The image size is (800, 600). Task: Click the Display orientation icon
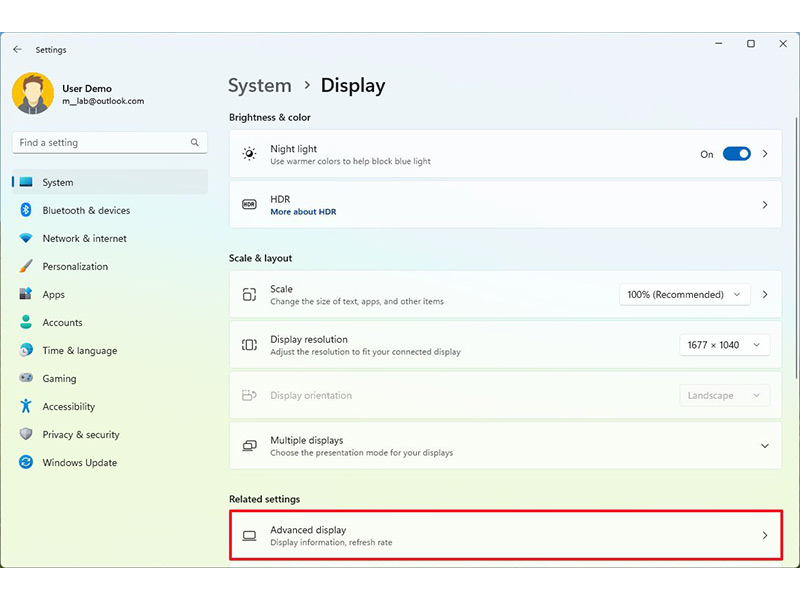tap(249, 395)
